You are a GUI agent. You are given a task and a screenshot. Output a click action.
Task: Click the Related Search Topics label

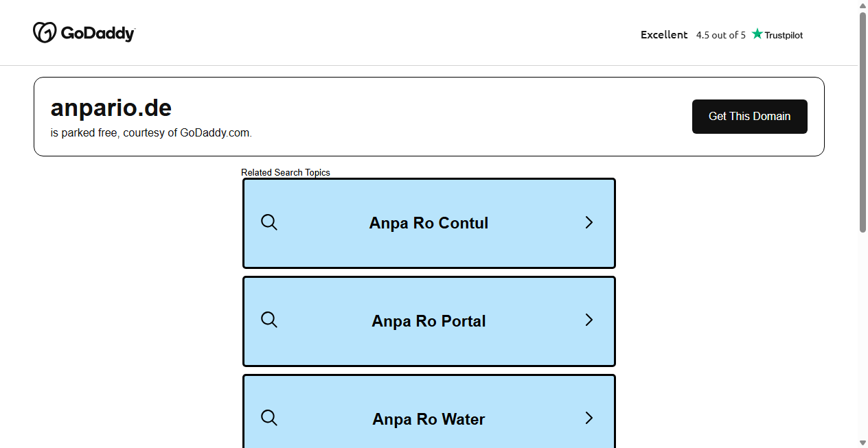(286, 172)
